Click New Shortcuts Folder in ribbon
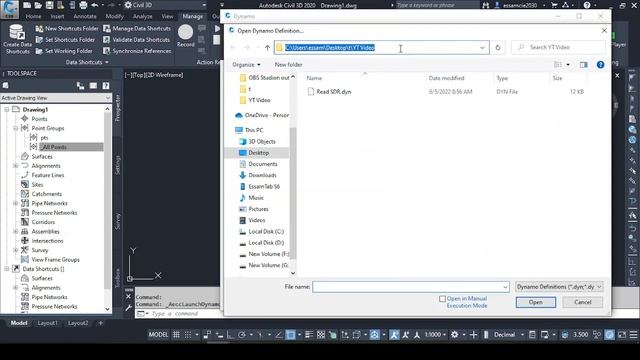Image resolution: width=640 pixels, height=360 pixels. [67, 29]
